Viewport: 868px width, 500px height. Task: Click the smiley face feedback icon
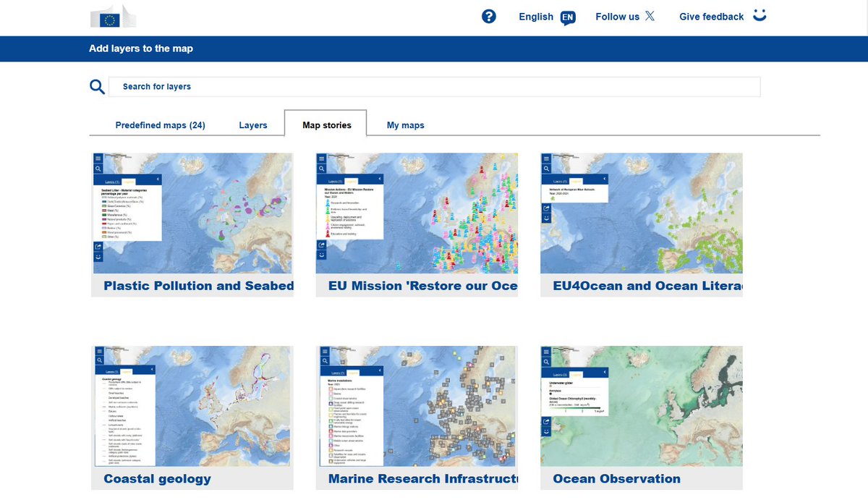point(759,15)
